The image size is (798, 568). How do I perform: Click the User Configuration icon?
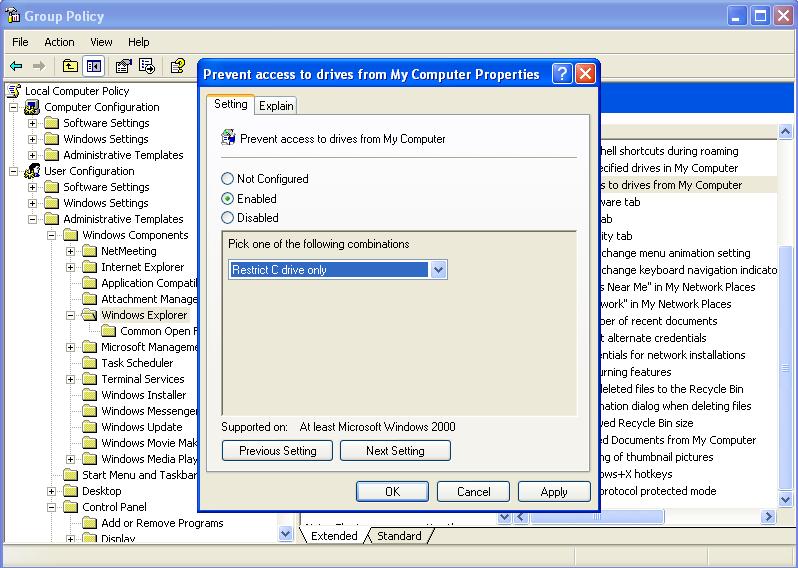[32, 171]
